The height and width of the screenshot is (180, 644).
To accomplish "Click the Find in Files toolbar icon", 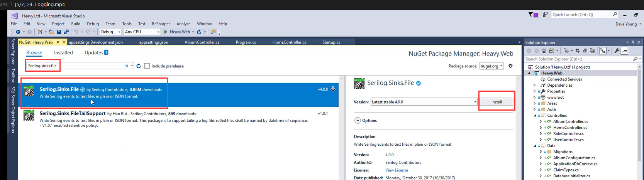I will point(213,32).
